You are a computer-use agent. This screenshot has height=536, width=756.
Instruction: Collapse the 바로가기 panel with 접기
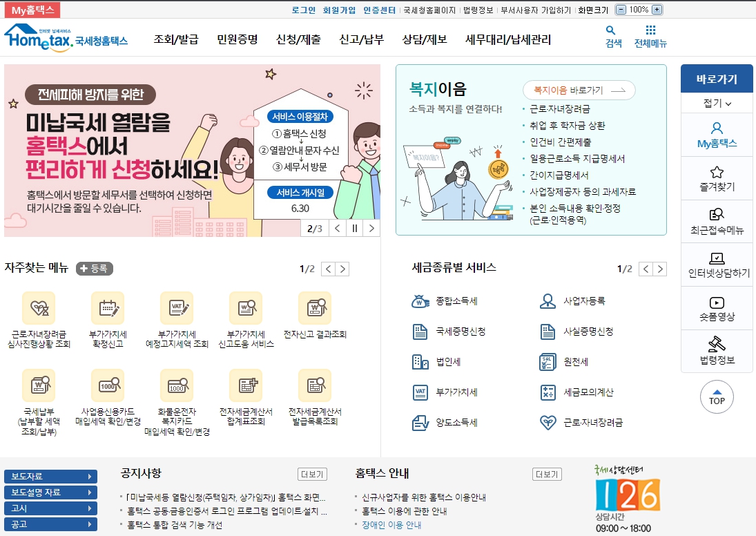717,103
